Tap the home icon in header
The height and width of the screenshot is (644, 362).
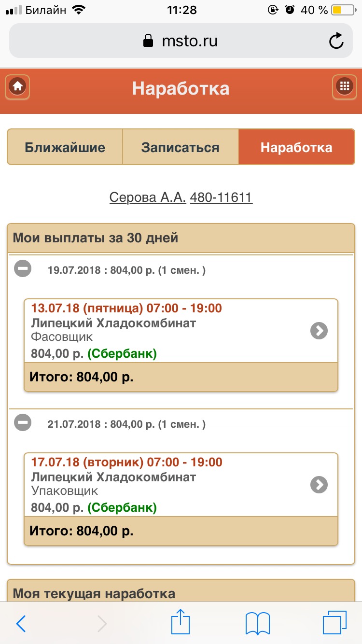pos(18,87)
